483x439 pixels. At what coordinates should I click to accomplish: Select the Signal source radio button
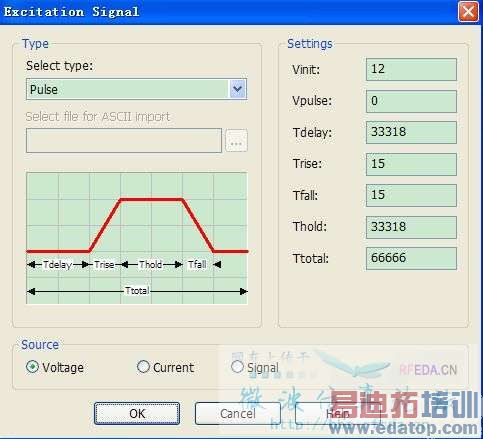[x=237, y=367]
